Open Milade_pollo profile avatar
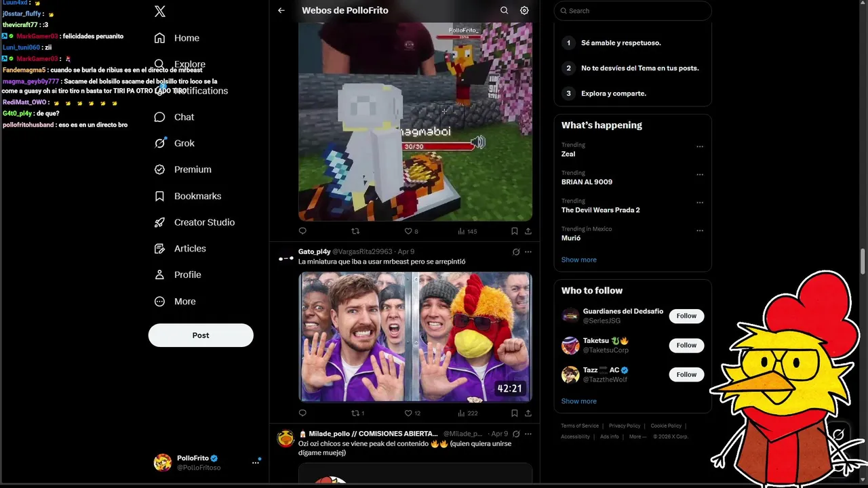 285,439
